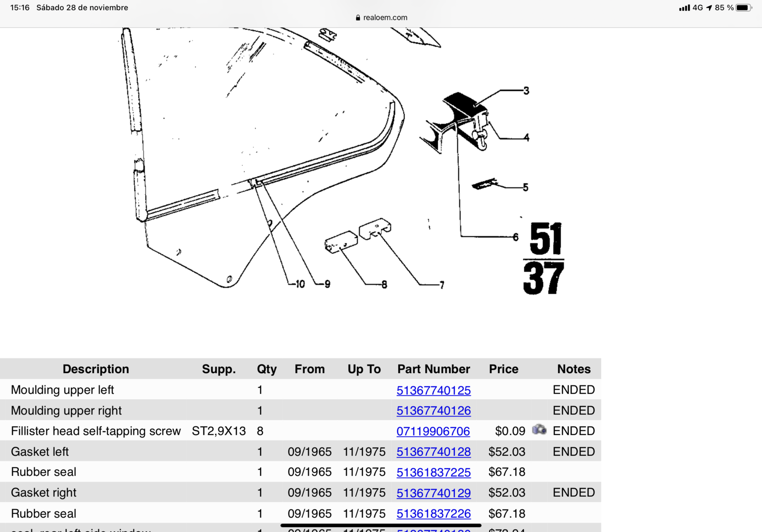Tap the window parts diagram image
The height and width of the screenshot is (532, 762).
pos(286,162)
